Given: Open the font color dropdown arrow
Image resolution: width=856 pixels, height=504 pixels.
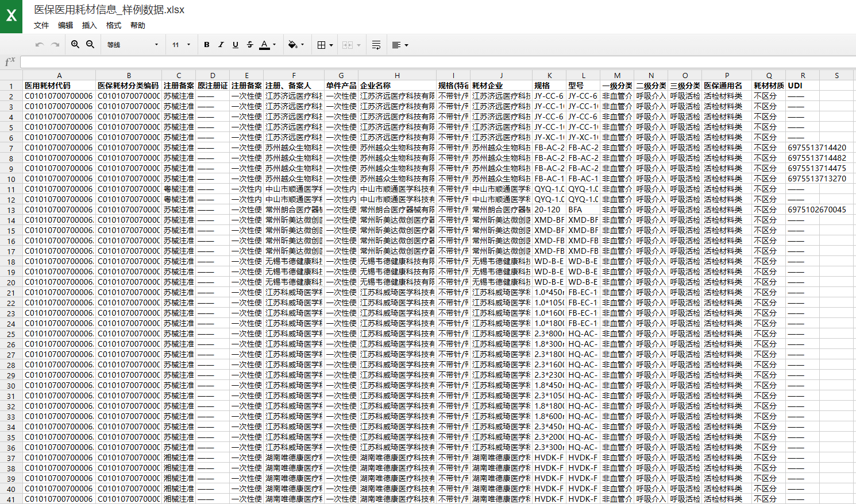Looking at the screenshot, I should pyautogui.click(x=275, y=45).
